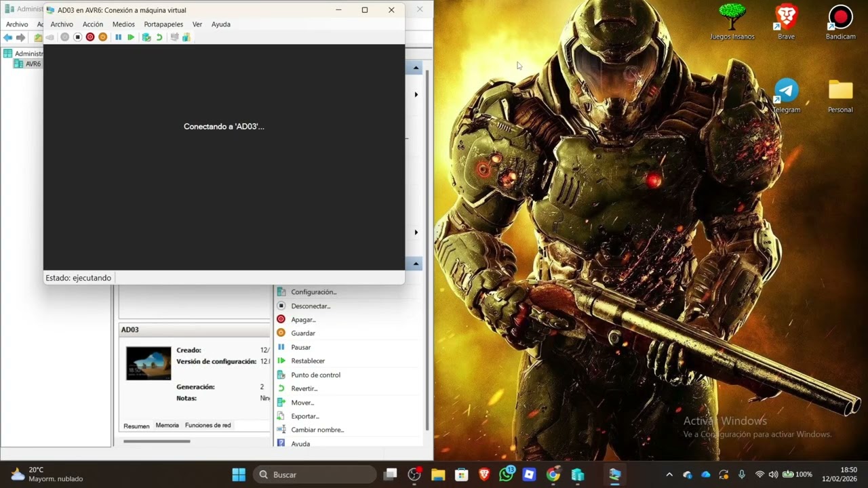Open Archivo menu in VM connection window
The height and width of the screenshot is (488, 868).
point(62,24)
